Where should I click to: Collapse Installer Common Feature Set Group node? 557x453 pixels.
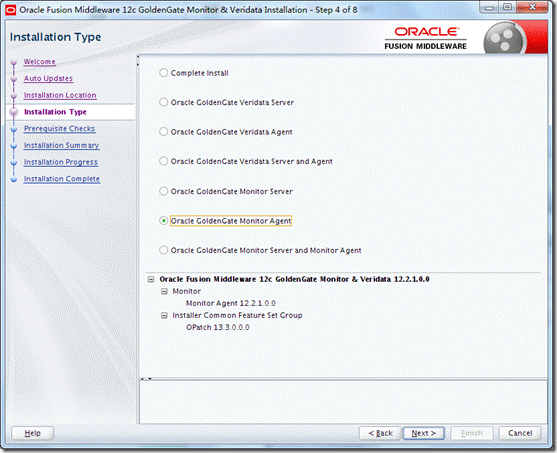164,316
